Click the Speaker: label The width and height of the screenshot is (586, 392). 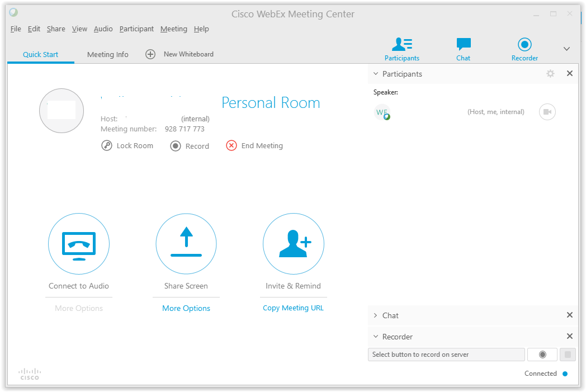point(386,92)
